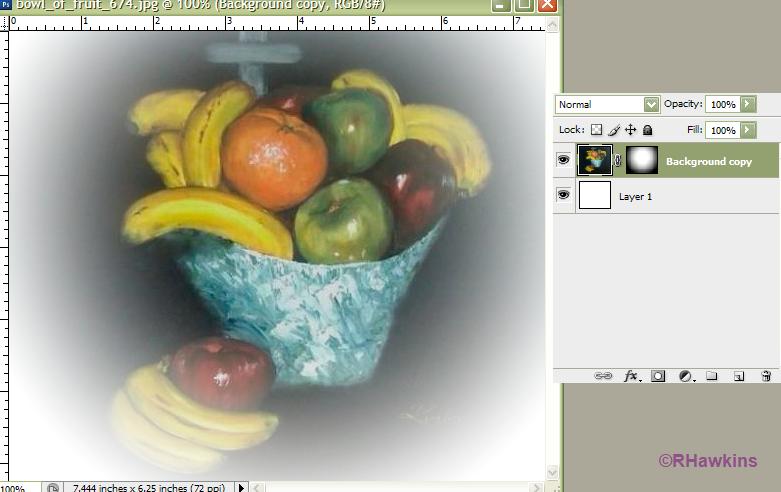This screenshot has height=492, width=781.
Task: Click the ruler origin corner box
Action: (x=4, y=23)
